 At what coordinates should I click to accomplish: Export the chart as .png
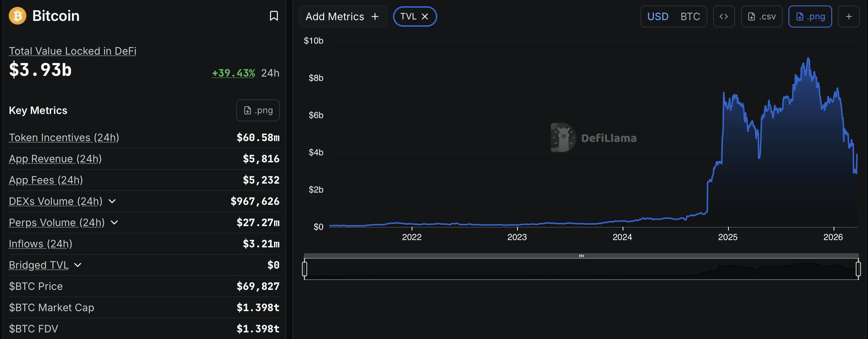810,16
